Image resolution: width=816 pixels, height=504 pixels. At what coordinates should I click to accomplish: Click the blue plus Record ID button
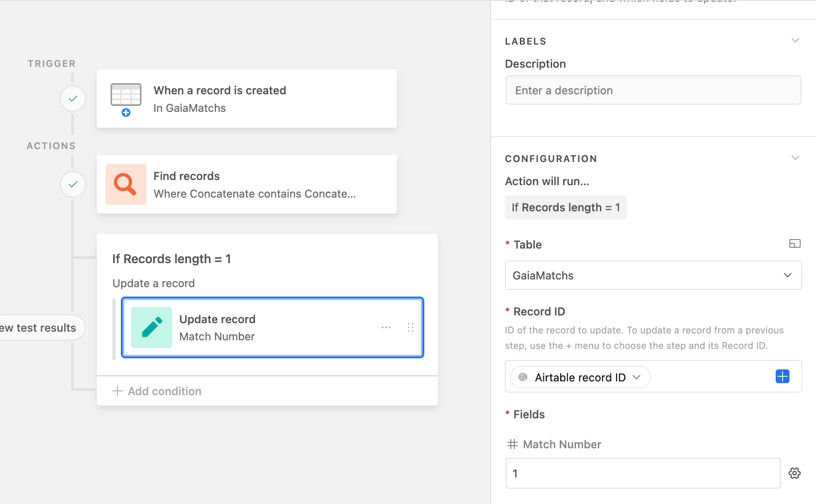pyautogui.click(x=782, y=377)
